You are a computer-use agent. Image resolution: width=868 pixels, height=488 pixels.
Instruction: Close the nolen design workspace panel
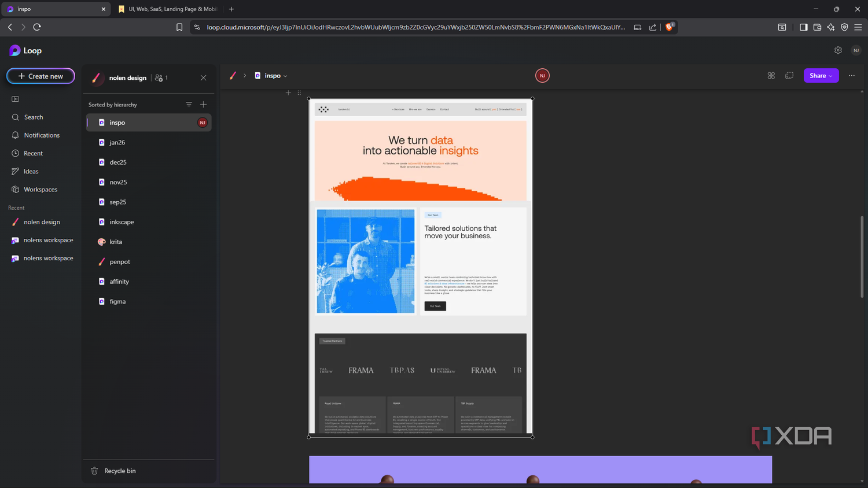[204, 78]
